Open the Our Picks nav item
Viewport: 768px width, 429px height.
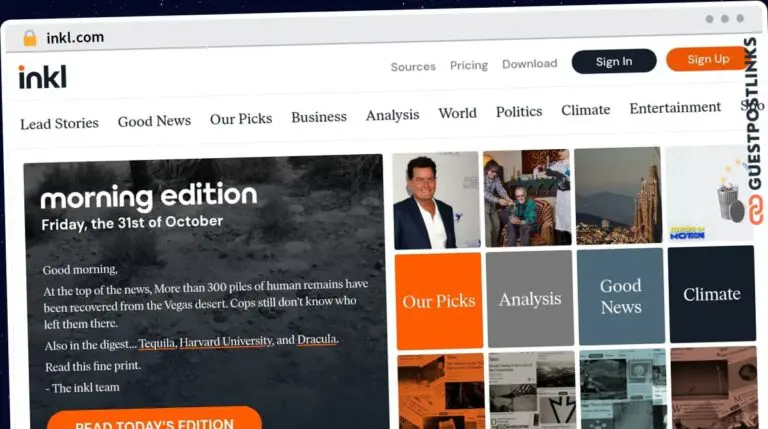(241, 119)
